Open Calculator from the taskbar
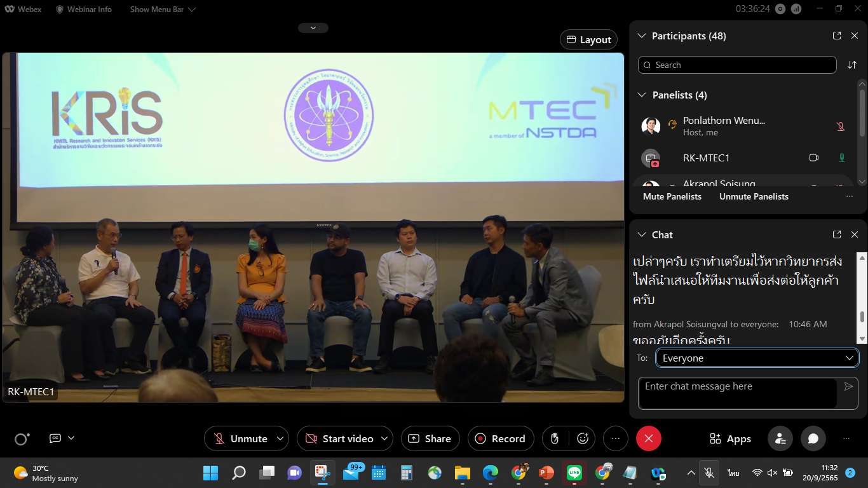 click(407, 473)
